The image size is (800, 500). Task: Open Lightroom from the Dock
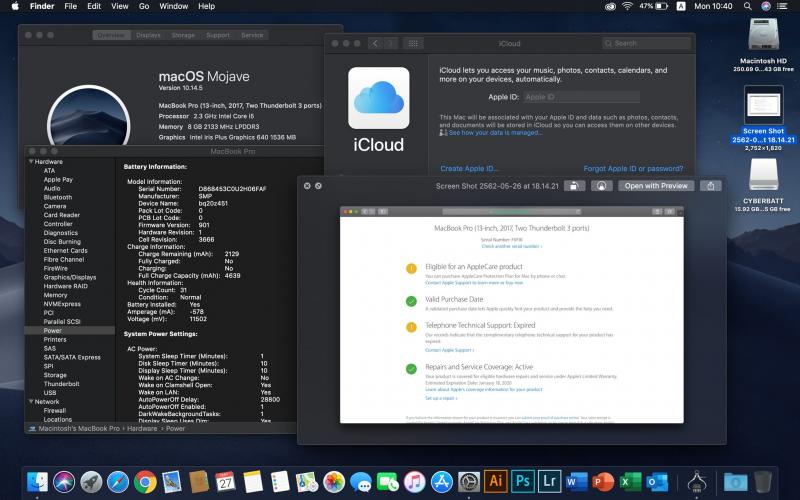(x=548, y=481)
